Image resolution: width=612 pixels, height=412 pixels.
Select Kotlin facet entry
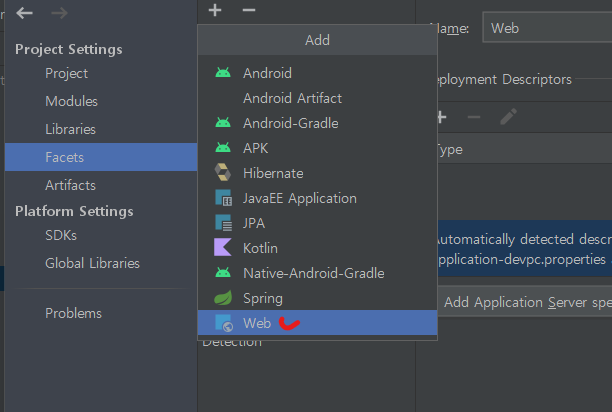pos(317,248)
